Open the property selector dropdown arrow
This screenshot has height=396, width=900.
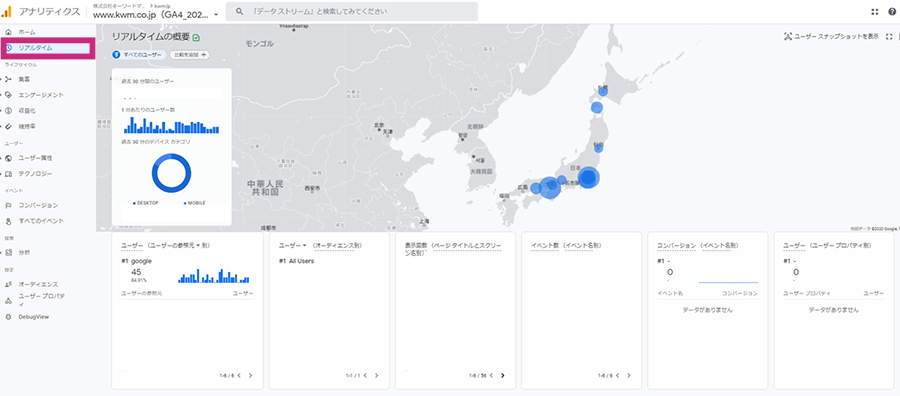(216, 15)
